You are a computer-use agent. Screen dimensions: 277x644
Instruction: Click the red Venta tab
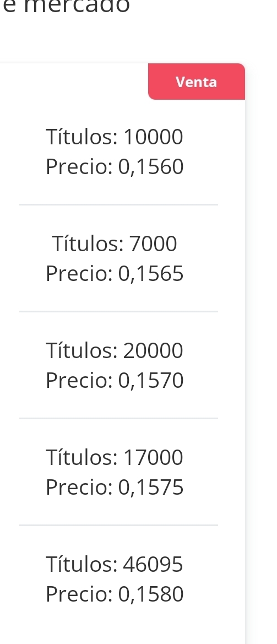pyautogui.click(x=196, y=82)
